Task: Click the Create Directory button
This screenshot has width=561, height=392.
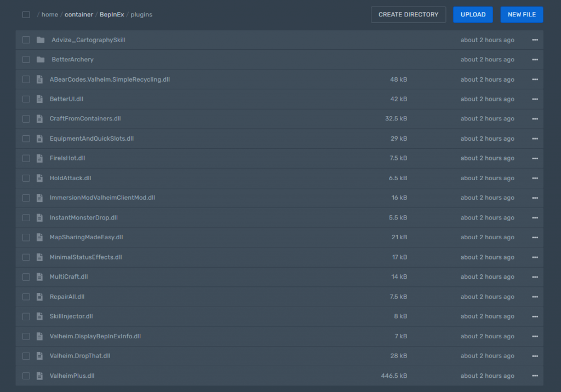Action: [x=408, y=15]
